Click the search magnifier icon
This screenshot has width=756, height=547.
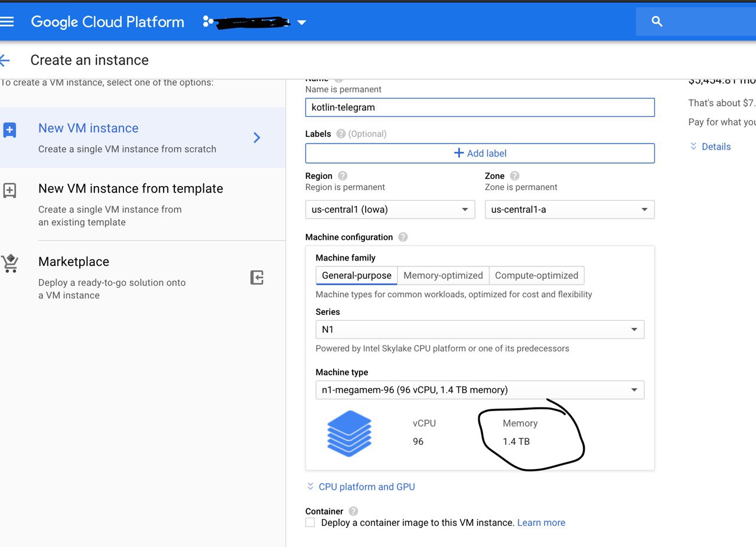tap(657, 22)
